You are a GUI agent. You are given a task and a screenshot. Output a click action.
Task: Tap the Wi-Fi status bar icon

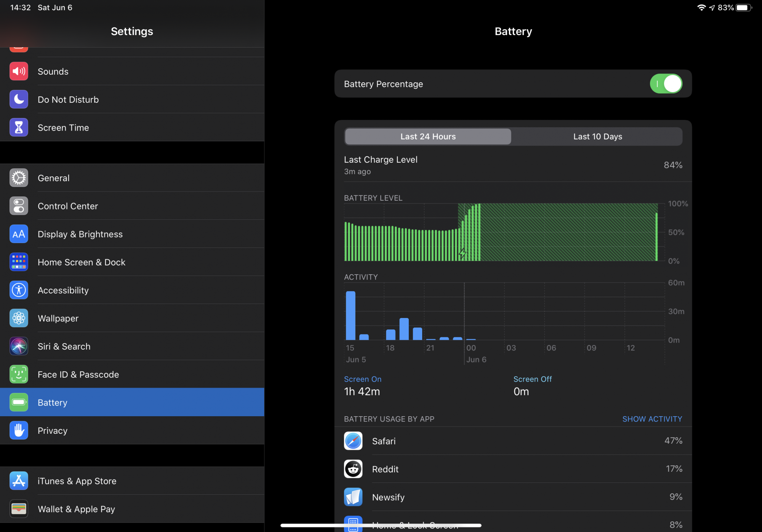coord(701,8)
